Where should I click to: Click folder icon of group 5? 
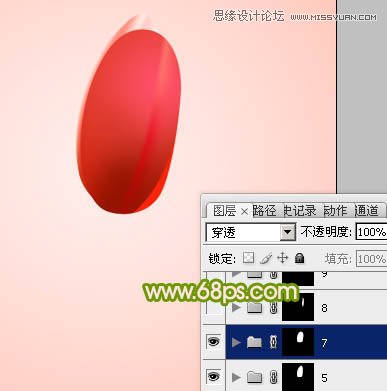coord(254,377)
